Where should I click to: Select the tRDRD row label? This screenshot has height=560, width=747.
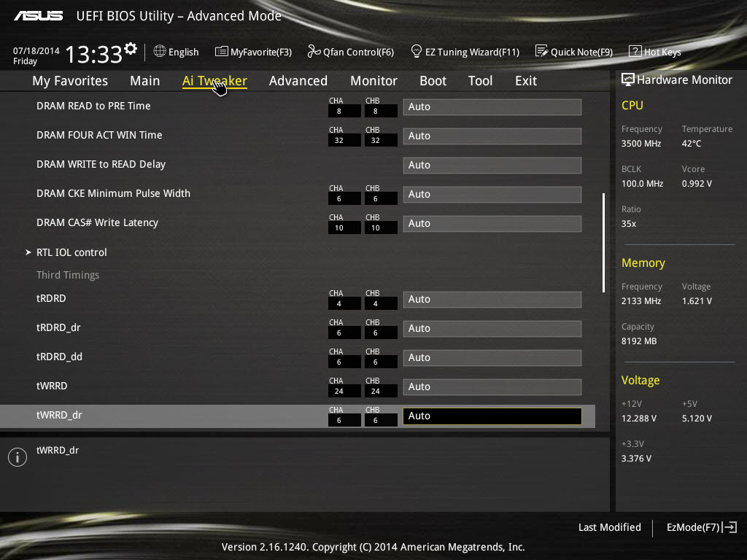coord(51,298)
